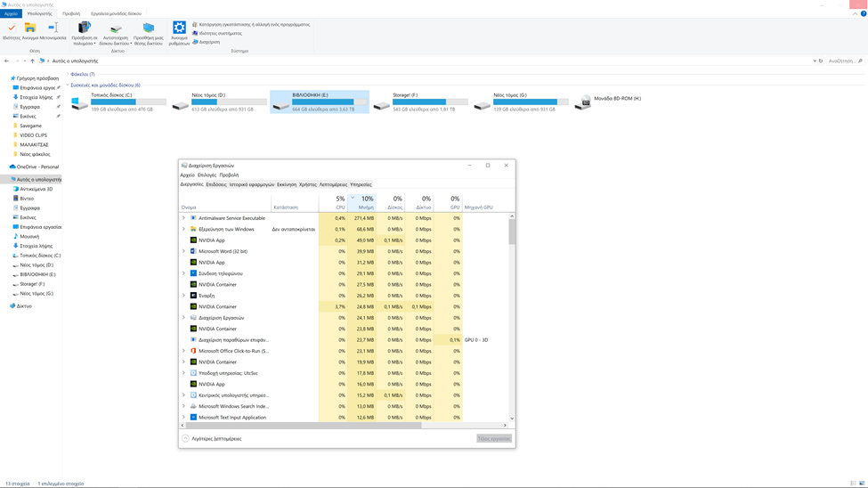Click Κατάργηση εγκατάστασης ή αλλαγή ενός προγράμματος
The height and width of the screenshot is (488, 868).
tap(251, 24)
